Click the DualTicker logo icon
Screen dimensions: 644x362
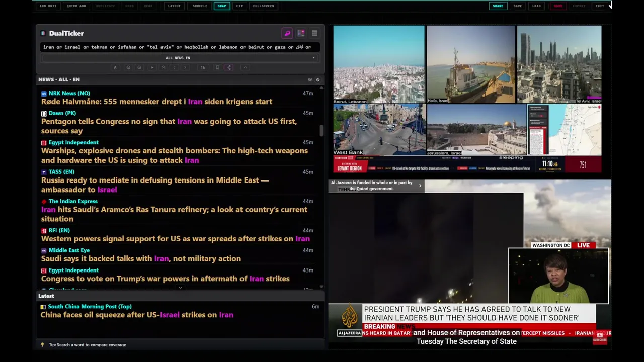pos(43,33)
